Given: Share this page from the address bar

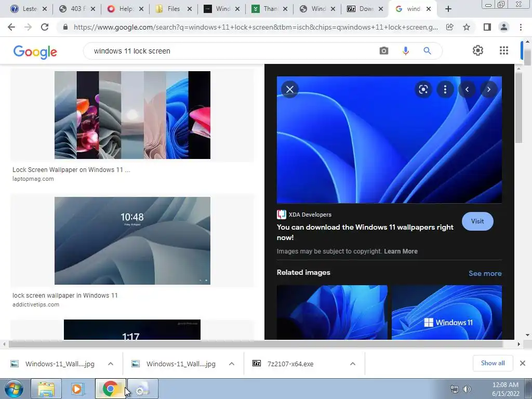Looking at the screenshot, I should 450,27.
